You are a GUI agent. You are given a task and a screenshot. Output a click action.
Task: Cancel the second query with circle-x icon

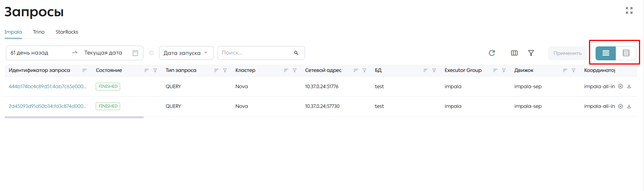(620, 106)
